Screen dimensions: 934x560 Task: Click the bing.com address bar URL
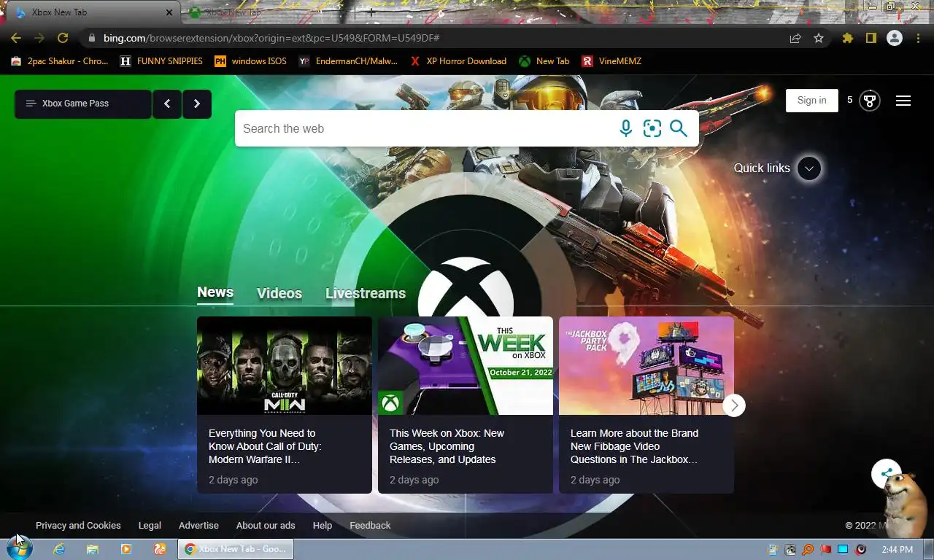coord(271,38)
